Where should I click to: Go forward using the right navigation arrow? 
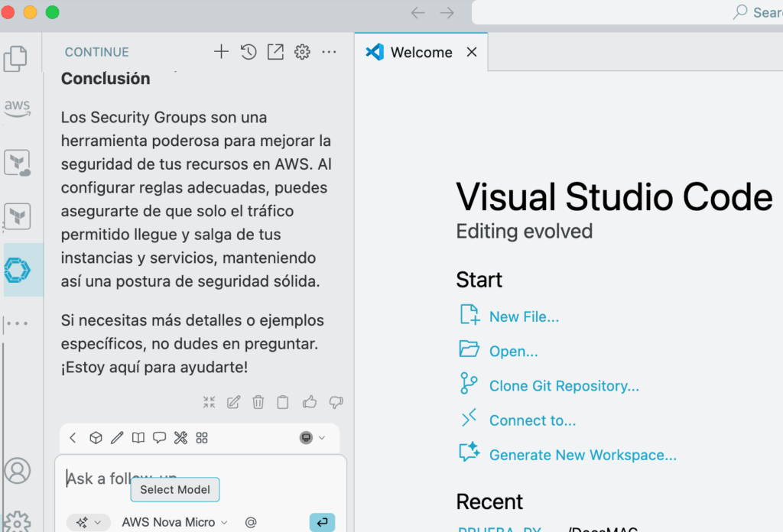pos(447,12)
